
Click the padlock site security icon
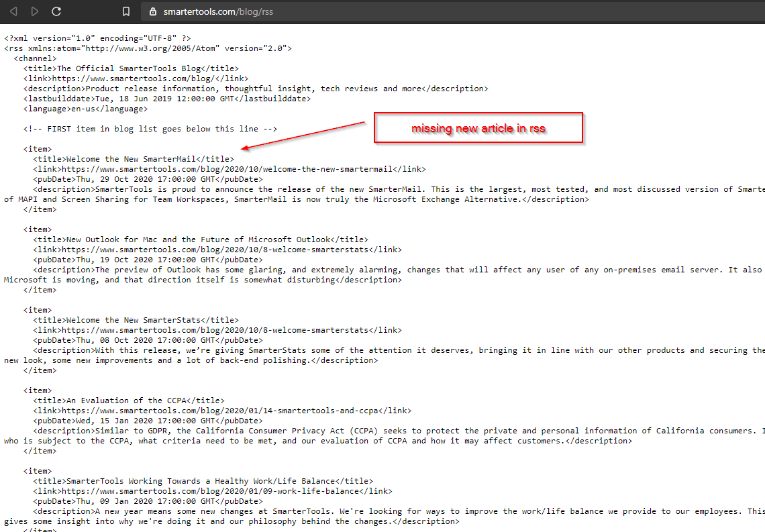pyautogui.click(x=152, y=11)
